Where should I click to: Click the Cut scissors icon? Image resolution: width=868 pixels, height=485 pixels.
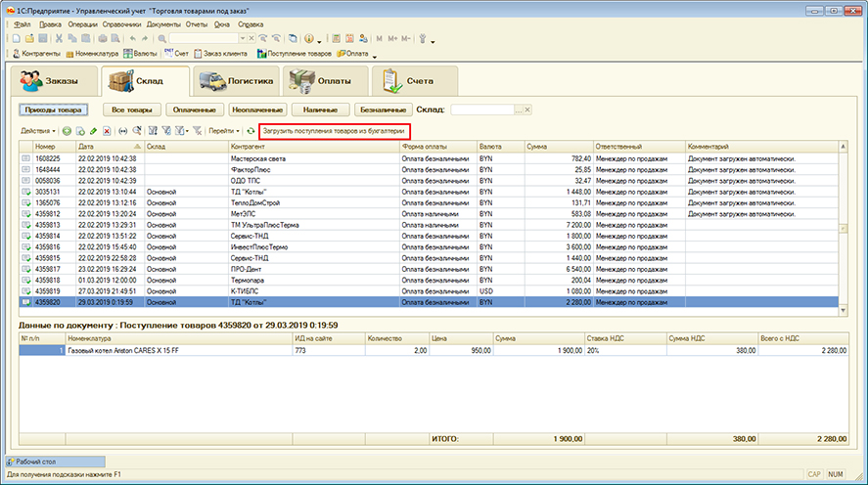coord(60,38)
